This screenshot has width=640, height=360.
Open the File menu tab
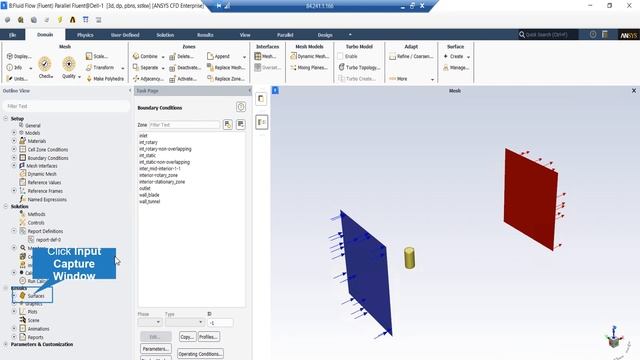point(12,35)
